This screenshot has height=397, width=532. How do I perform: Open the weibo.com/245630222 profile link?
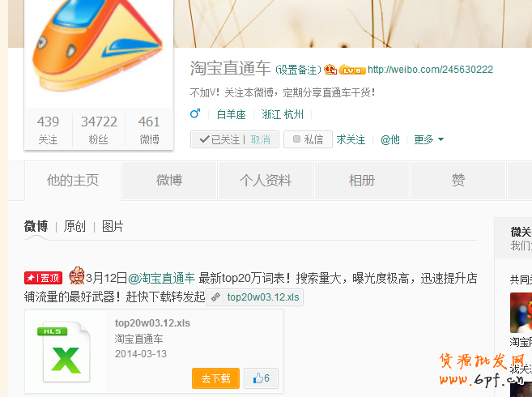(x=430, y=70)
